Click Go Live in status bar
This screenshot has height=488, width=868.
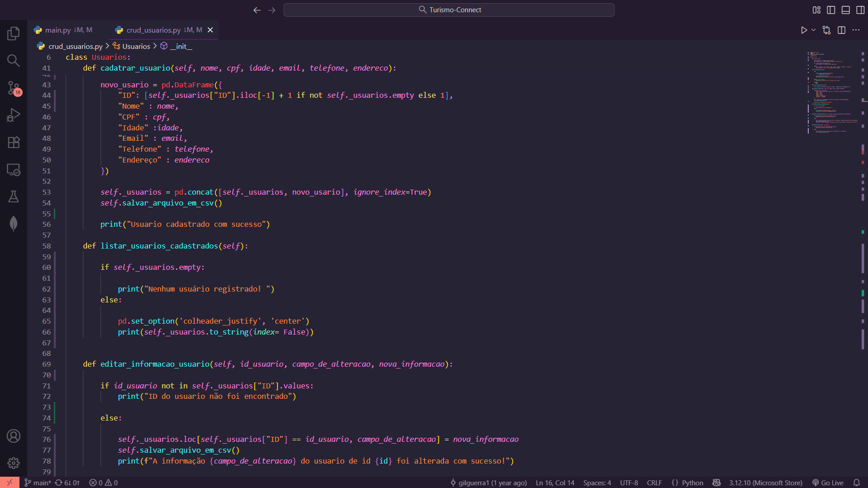coord(828,483)
